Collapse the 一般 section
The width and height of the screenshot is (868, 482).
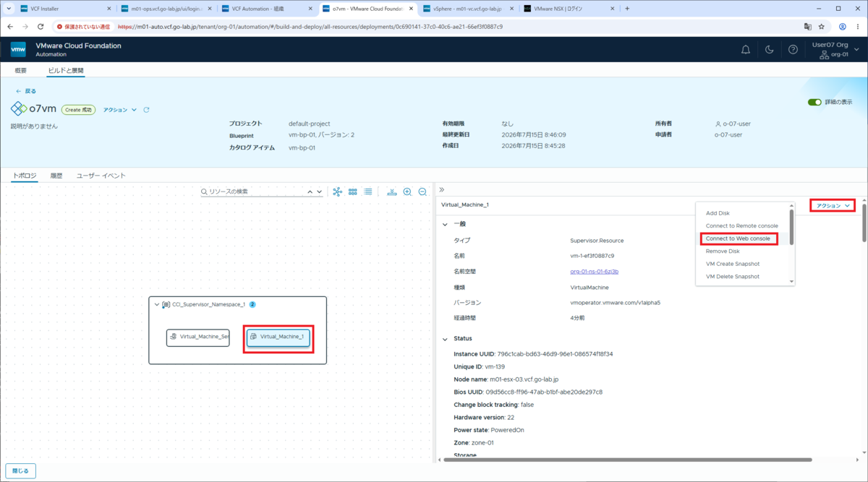tap(445, 224)
